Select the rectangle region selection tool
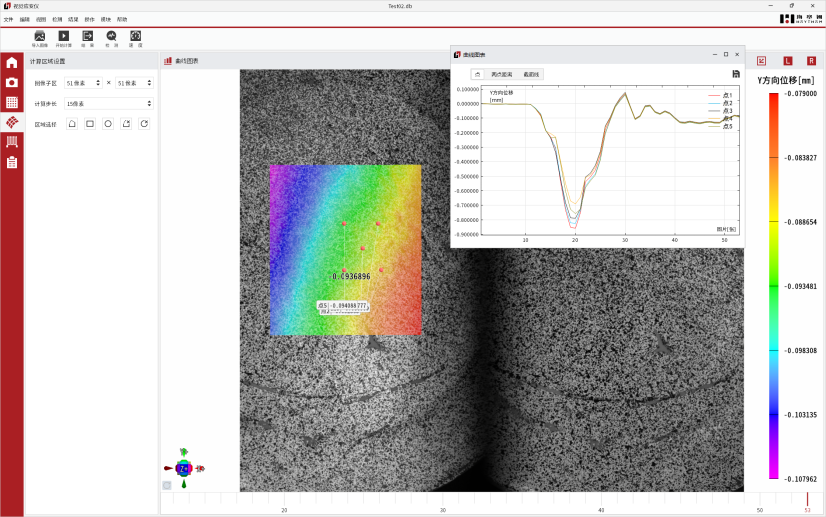 click(x=90, y=124)
